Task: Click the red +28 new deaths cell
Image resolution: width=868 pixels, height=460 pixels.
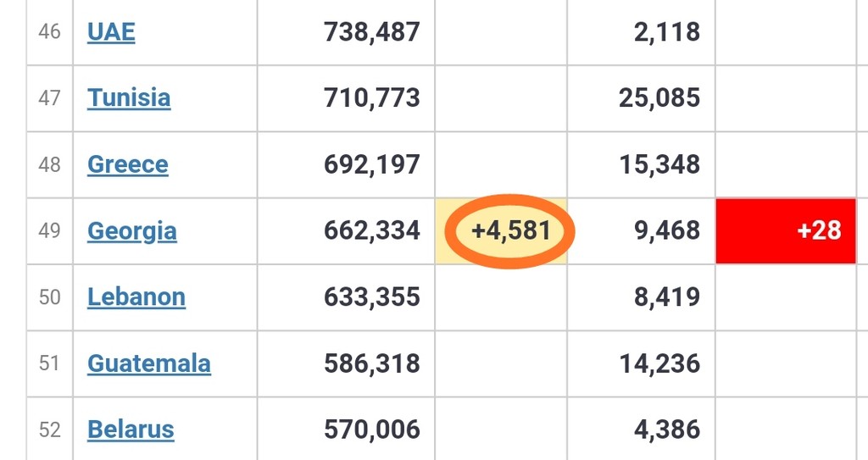Action: (x=785, y=230)
